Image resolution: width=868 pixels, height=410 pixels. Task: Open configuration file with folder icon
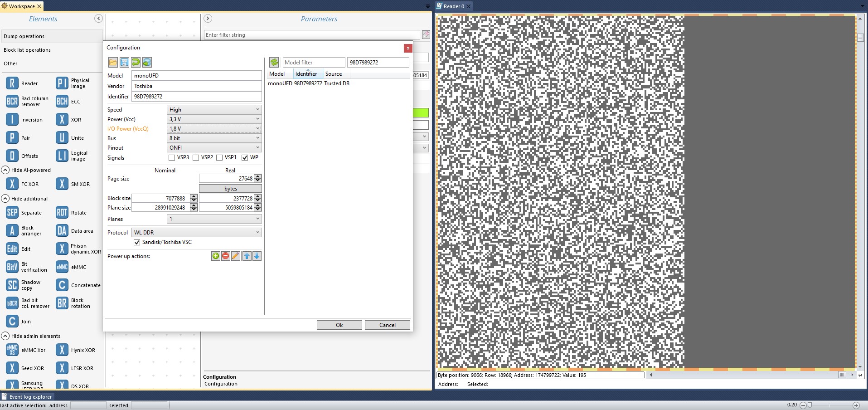click(113, 63)
